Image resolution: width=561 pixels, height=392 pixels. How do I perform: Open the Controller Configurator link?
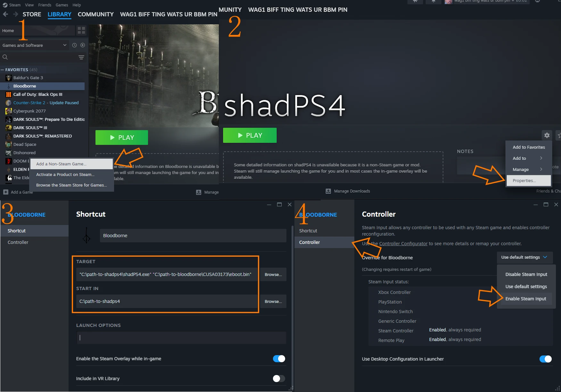403,244
